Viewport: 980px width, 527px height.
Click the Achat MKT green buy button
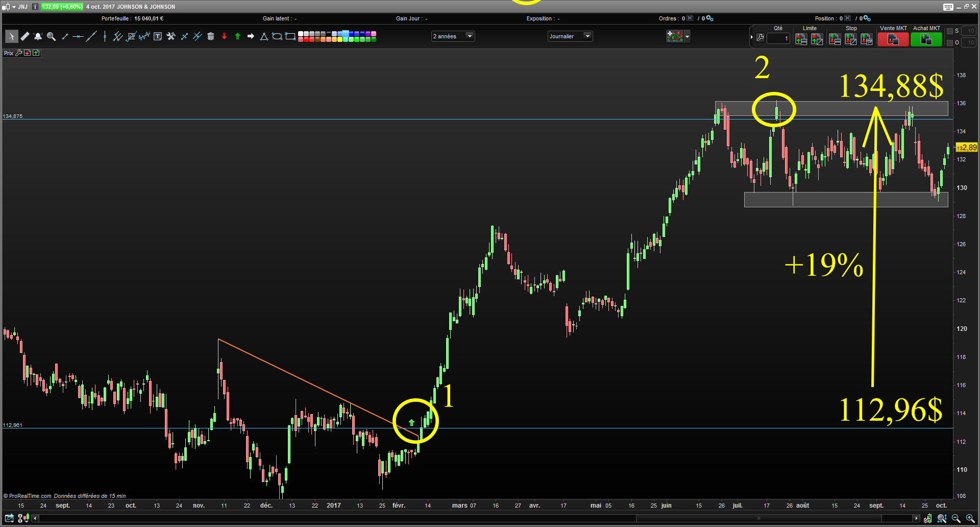(926, 39)
